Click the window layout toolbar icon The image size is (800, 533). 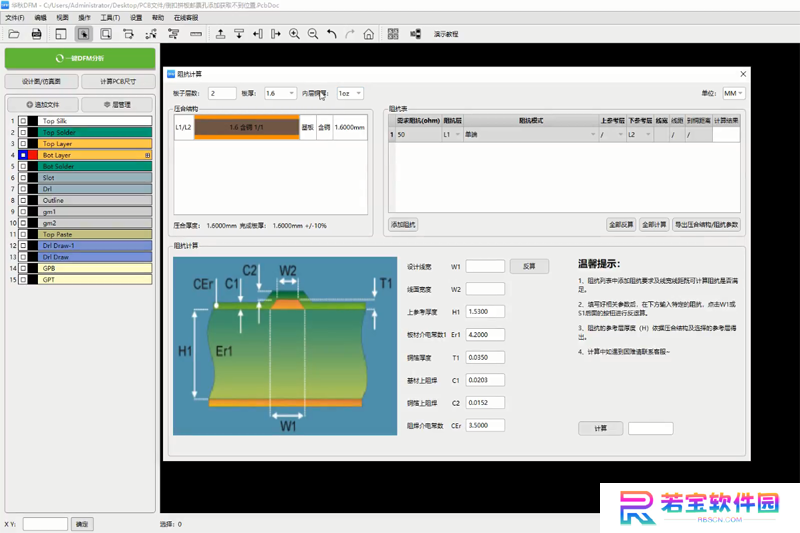click(x=61, y=34)
